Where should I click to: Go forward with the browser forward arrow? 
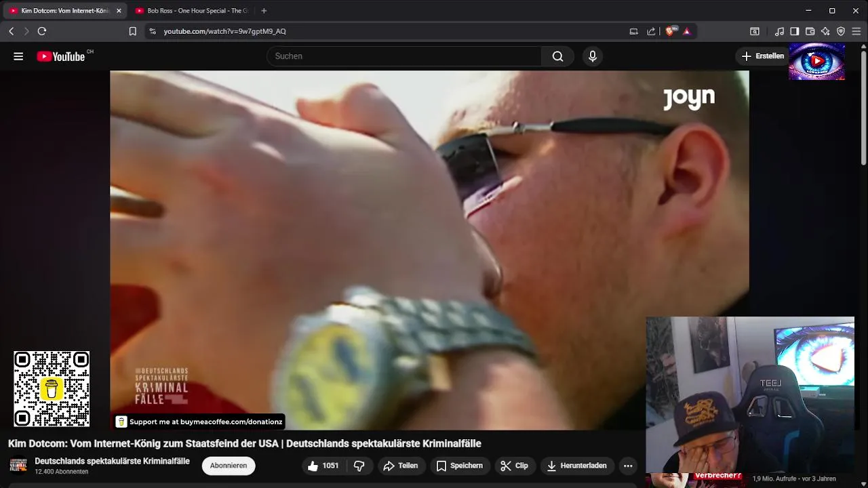[26, 31]
